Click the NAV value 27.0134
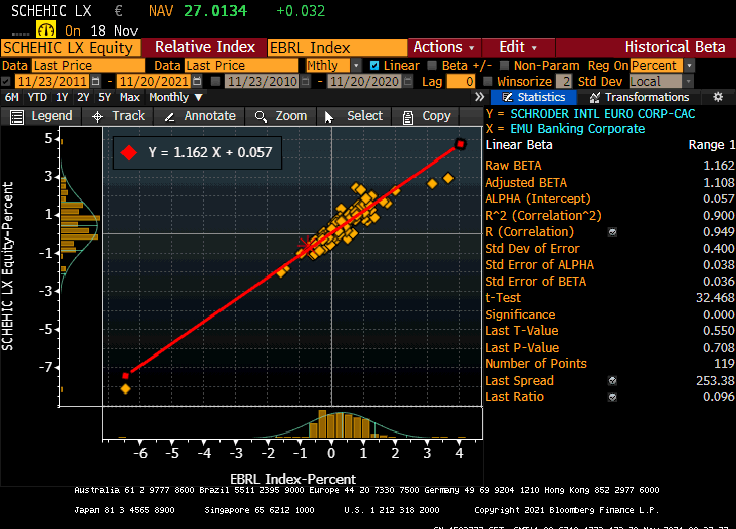The height and width of the screenshot is (529, 736). click(215, 11)
